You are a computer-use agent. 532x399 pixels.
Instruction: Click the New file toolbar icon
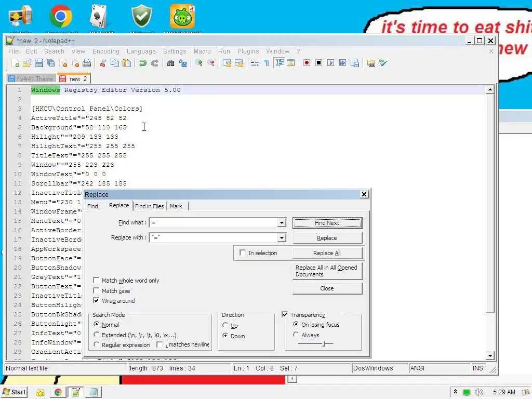pyautogui.click(x=15, y=63)
